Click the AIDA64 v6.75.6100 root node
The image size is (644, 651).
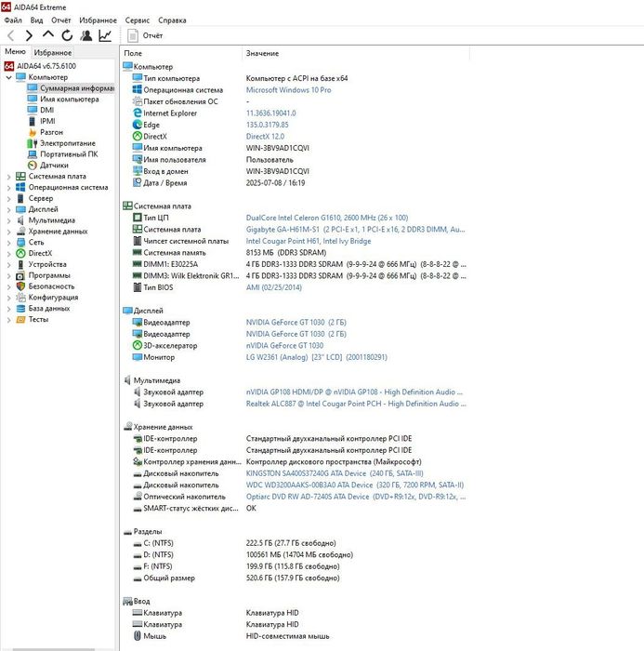pos(46,66)
